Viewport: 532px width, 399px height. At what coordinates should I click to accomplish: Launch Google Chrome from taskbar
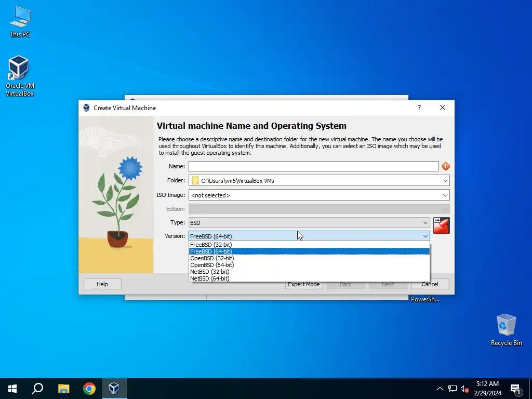(89, 389)
